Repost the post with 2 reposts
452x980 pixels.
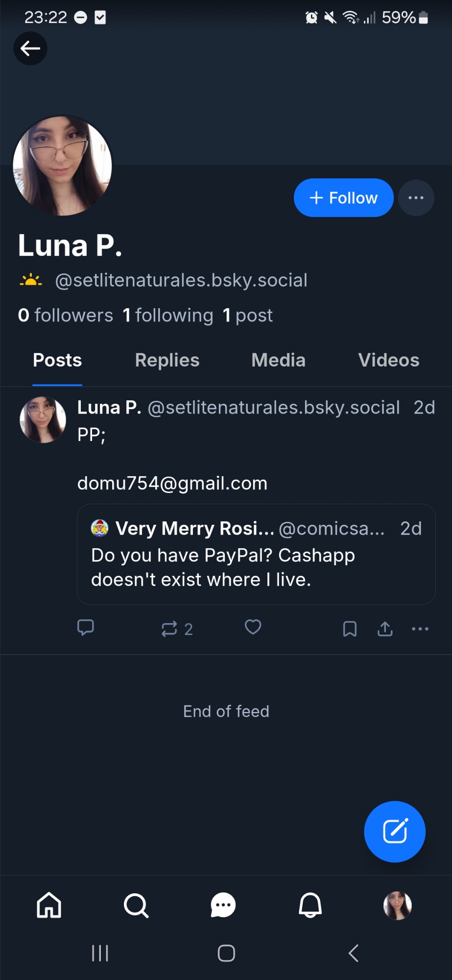coord(170,629)
